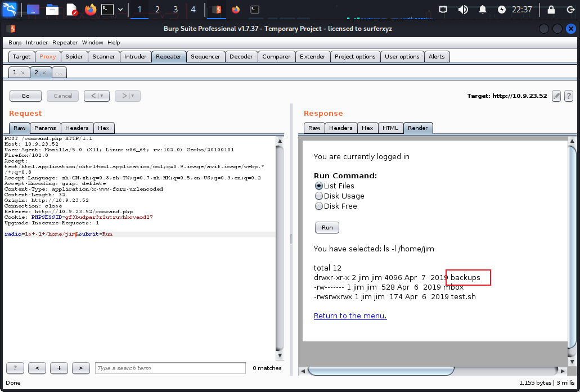Open the Repeater menu
Screen dimensions: 580x392
pos(65,43)
